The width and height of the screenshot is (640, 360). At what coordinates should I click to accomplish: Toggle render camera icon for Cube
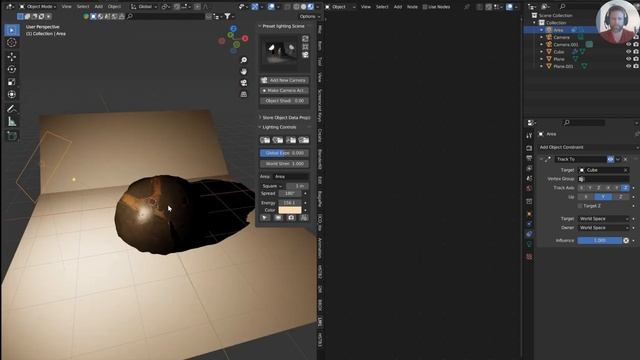(x=636, y=52)
